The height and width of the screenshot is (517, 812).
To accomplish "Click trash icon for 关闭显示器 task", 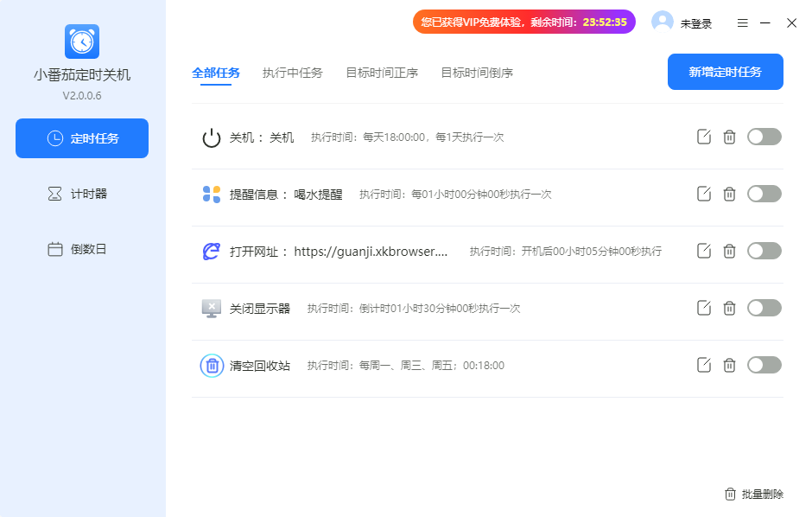I will tap(729, 308).
